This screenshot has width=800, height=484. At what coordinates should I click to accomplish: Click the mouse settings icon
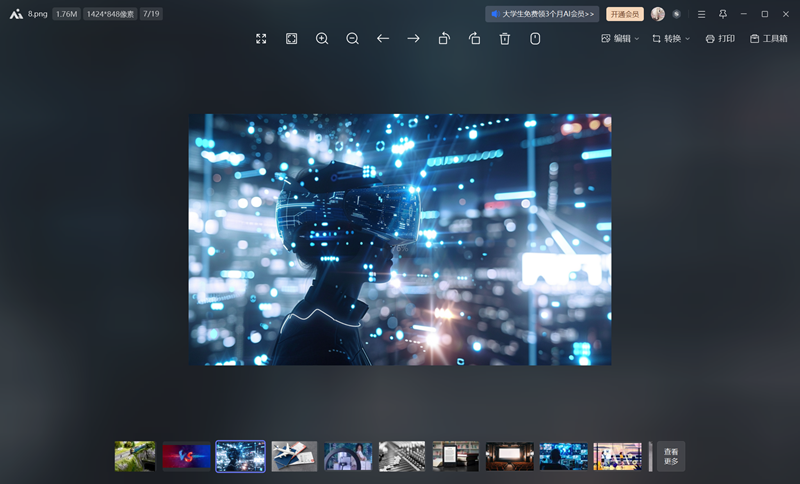click(x=535, y=38)
